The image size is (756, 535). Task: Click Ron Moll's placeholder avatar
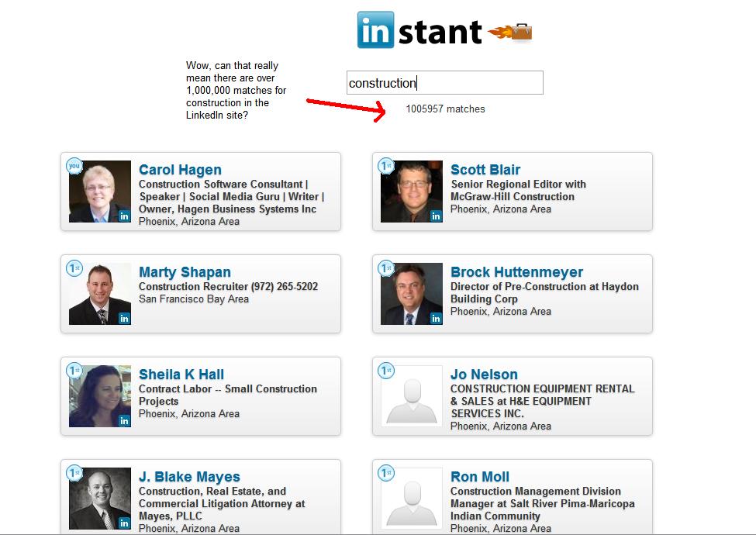412,499
